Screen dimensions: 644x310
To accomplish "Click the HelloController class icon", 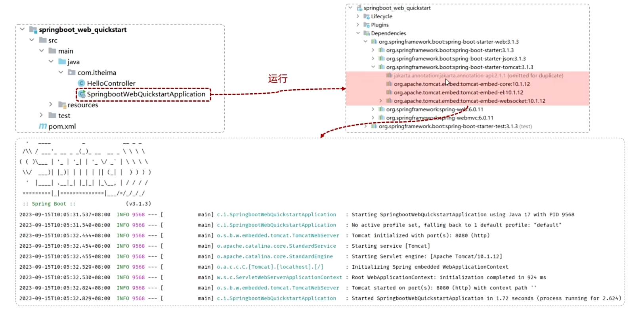I will point(82,83).
